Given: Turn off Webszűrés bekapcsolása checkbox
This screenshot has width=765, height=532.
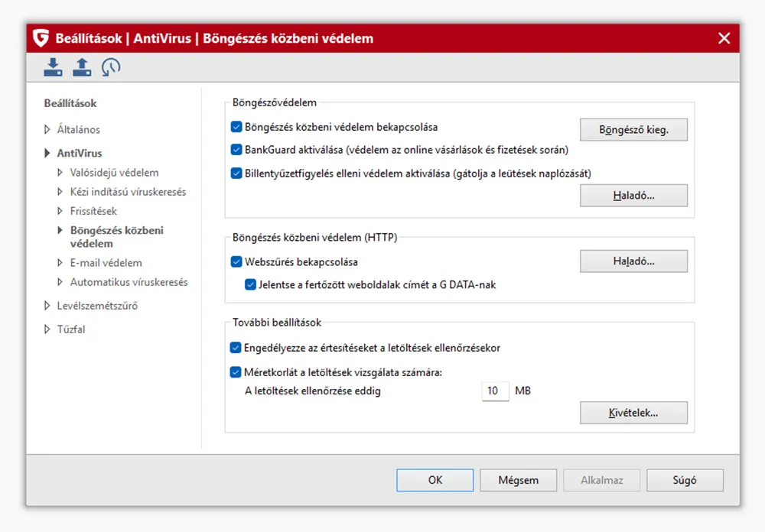Looking at the screenshot, I should [x=236, y=262].
